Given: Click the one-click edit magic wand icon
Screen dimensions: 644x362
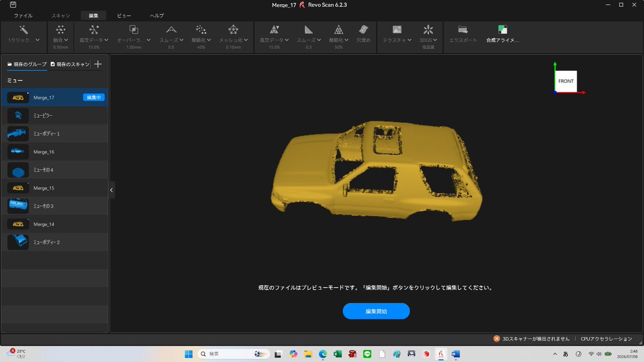Looking at the screenshot, I should click(x=24, y=29).
